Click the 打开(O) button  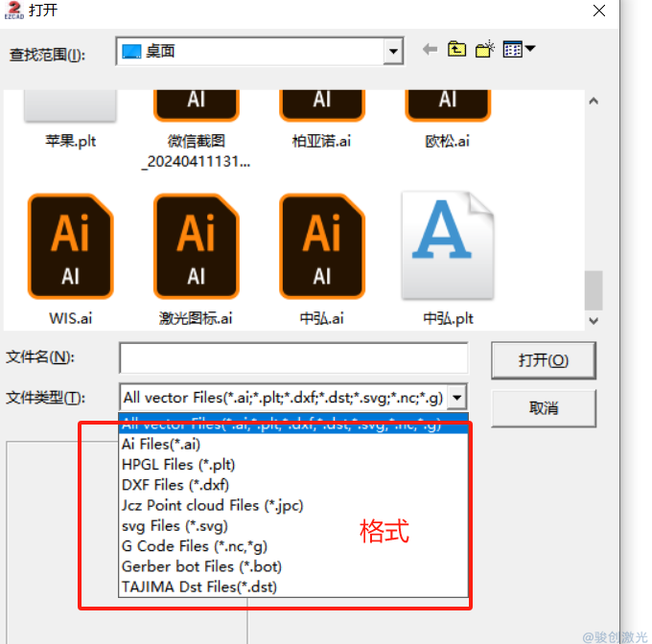[x=543, y=360]
